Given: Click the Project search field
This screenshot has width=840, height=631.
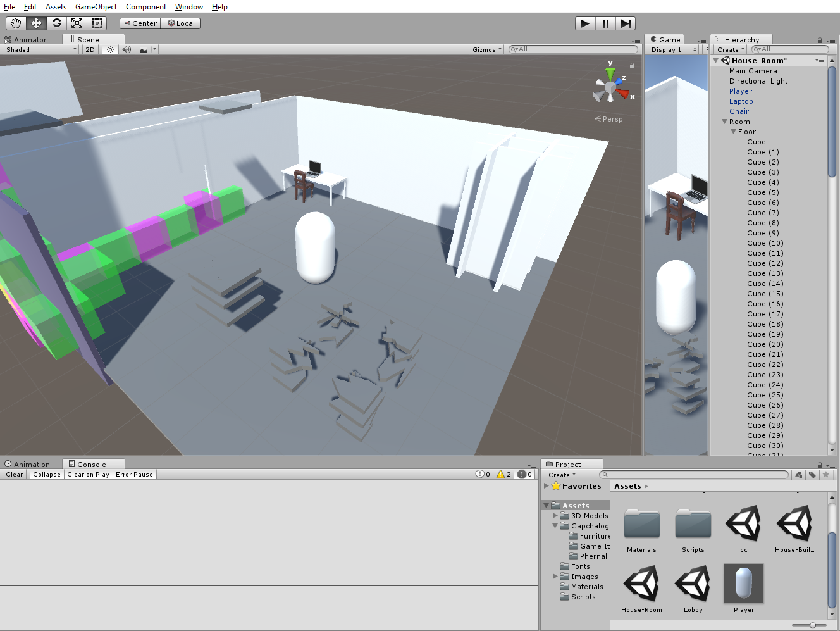Looking at the screenshot, I should [694, 475].
